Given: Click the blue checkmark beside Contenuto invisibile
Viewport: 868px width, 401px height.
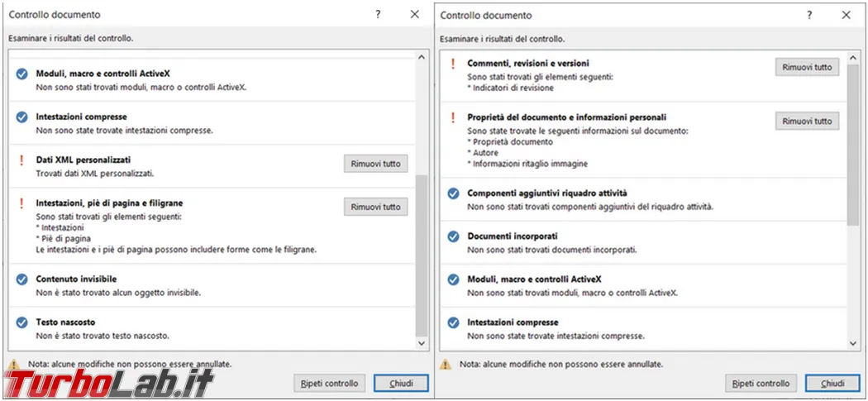Looking at the screenshot, I should pos(21,279).
